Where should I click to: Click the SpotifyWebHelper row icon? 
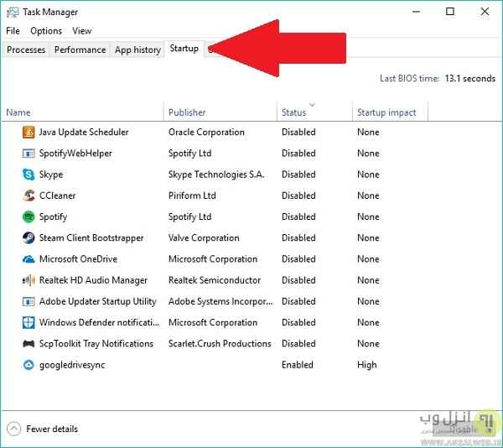coord(29,154)
